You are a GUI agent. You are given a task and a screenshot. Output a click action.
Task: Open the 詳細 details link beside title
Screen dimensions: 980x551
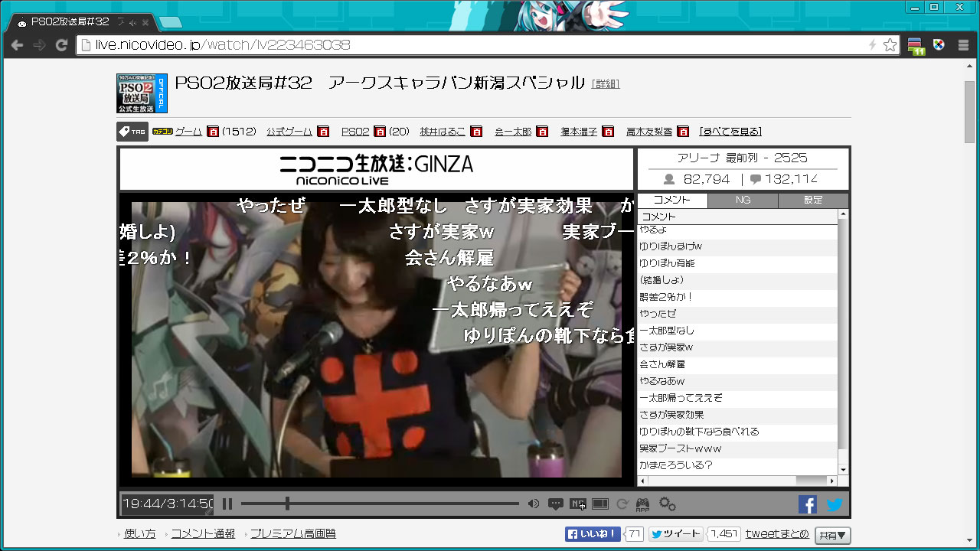coord(606,84)
